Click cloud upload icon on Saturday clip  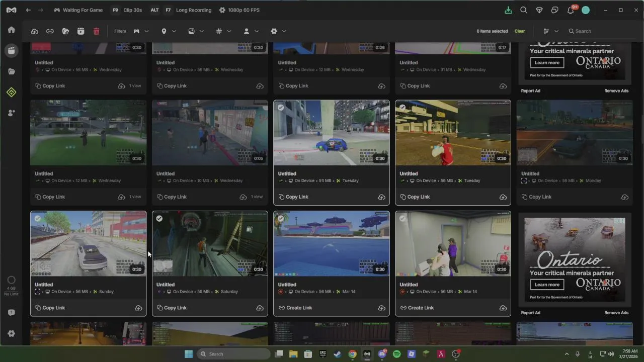pos(260,308)
